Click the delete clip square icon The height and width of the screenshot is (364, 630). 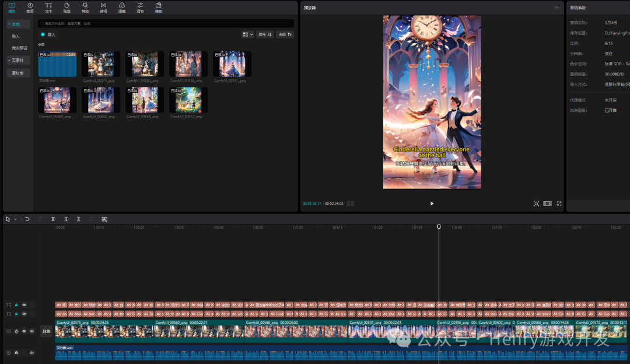[92, 219]
